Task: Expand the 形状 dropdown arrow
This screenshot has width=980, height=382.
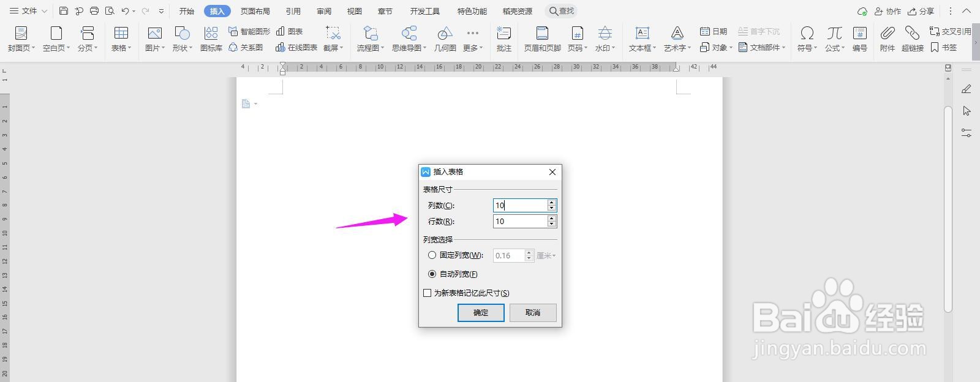Action: coord(190,48)
